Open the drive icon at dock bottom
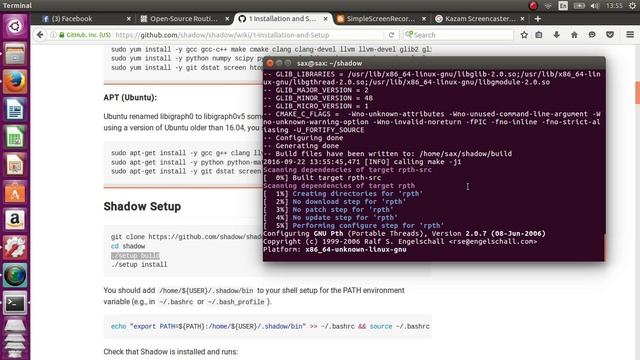The image size is (640, 360). pos(15,326)
